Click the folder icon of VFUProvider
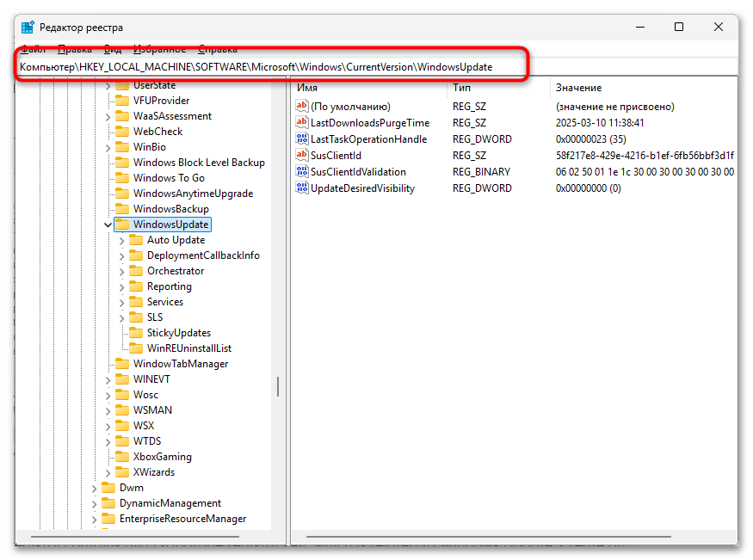The height and width of the screenshot is (560, 753). click(122, 101)
